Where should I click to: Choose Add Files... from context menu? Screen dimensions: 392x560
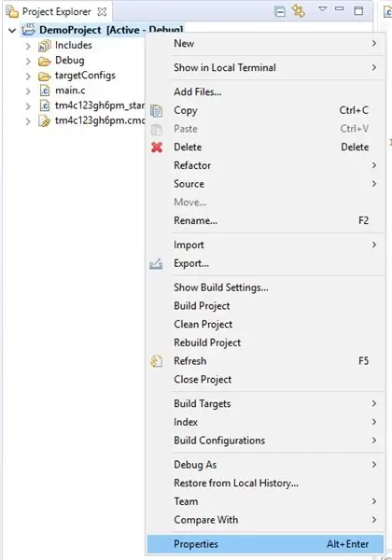tap(266, 91)
